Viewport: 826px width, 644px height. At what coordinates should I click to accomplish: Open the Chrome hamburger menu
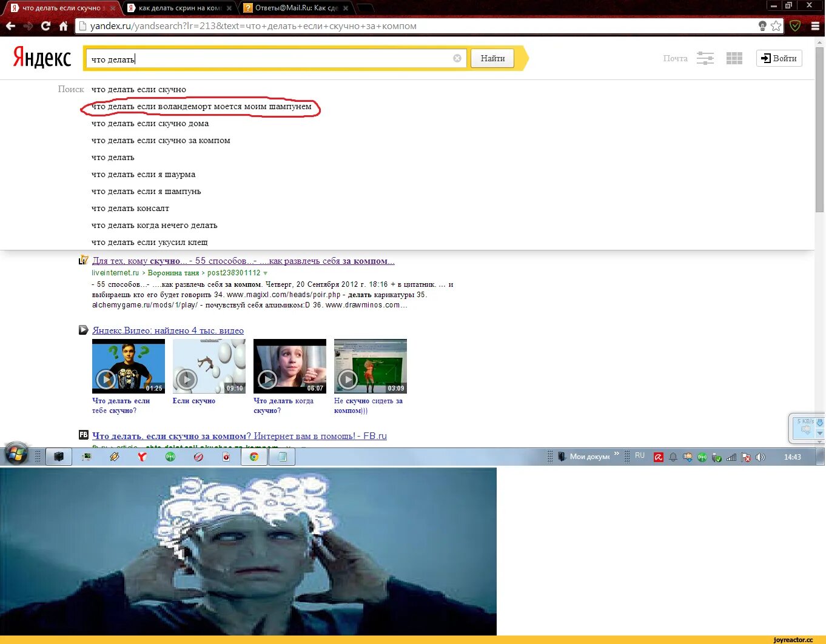click(815, 26)
